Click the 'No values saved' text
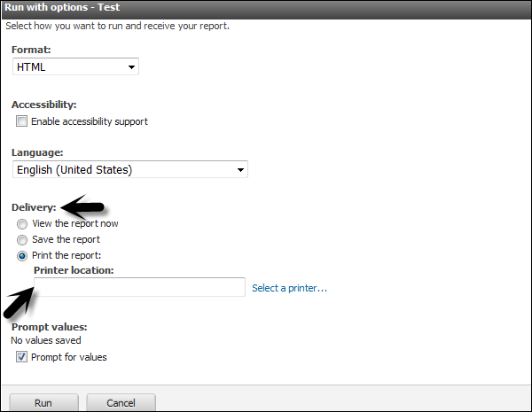The height and width of the screenshot is (412, 532). [x=46, y=340]
